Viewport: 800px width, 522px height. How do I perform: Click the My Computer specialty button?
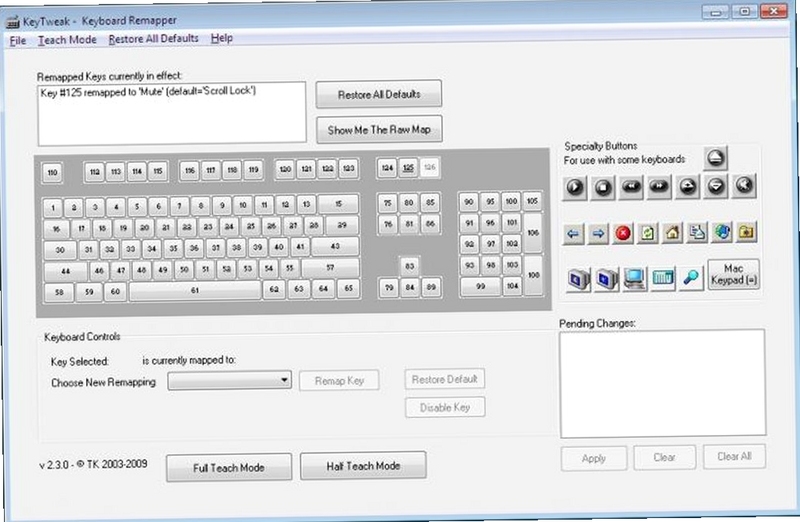pos(635,279)
